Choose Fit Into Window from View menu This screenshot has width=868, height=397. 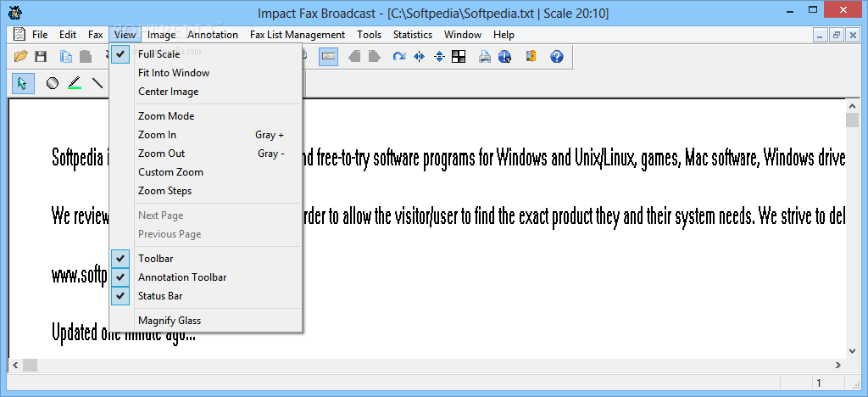point(205,73)
